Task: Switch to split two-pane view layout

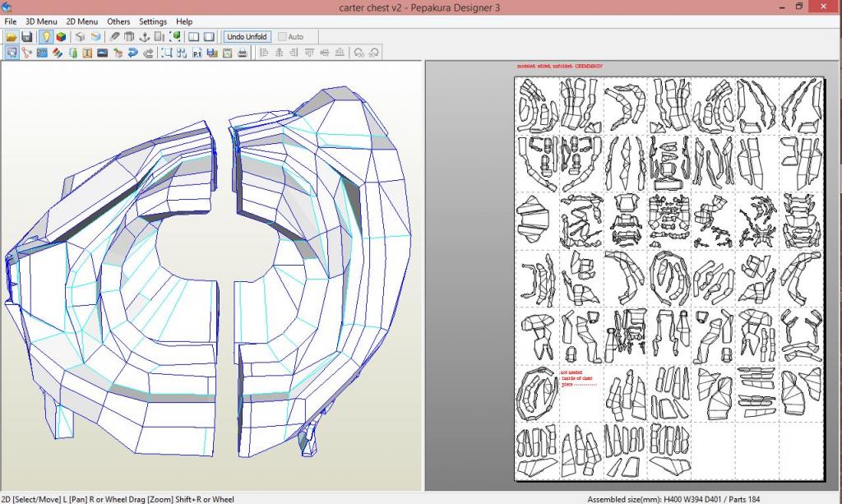Action: [194, 36]
